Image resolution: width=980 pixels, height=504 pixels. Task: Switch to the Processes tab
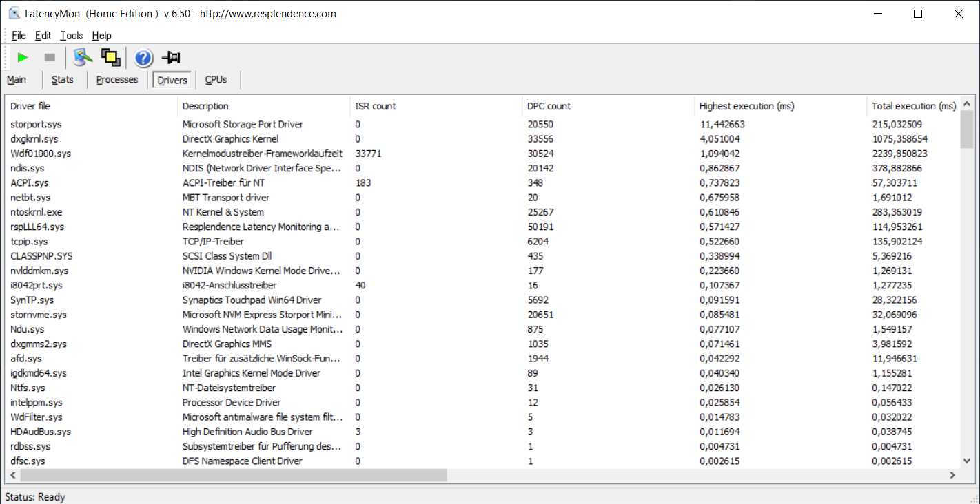[x=117, y=80]
